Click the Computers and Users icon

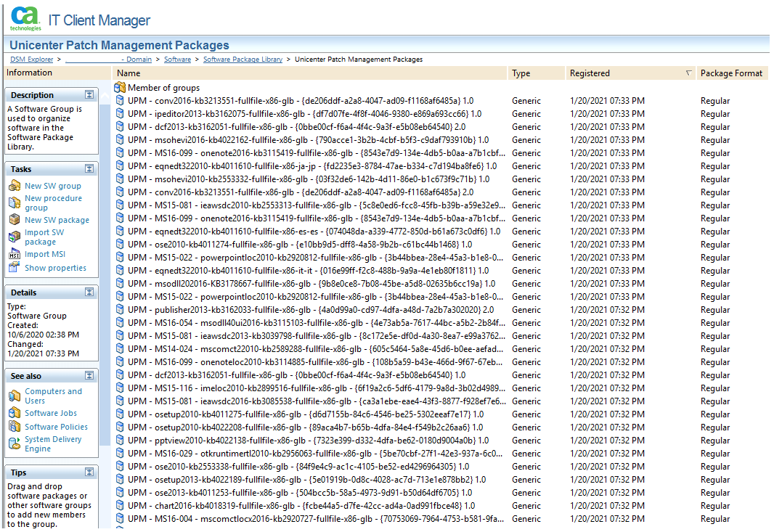point(15,396)
